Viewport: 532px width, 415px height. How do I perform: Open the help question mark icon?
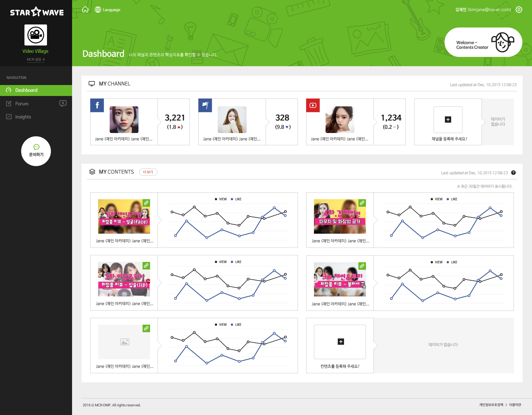point(513,173)
